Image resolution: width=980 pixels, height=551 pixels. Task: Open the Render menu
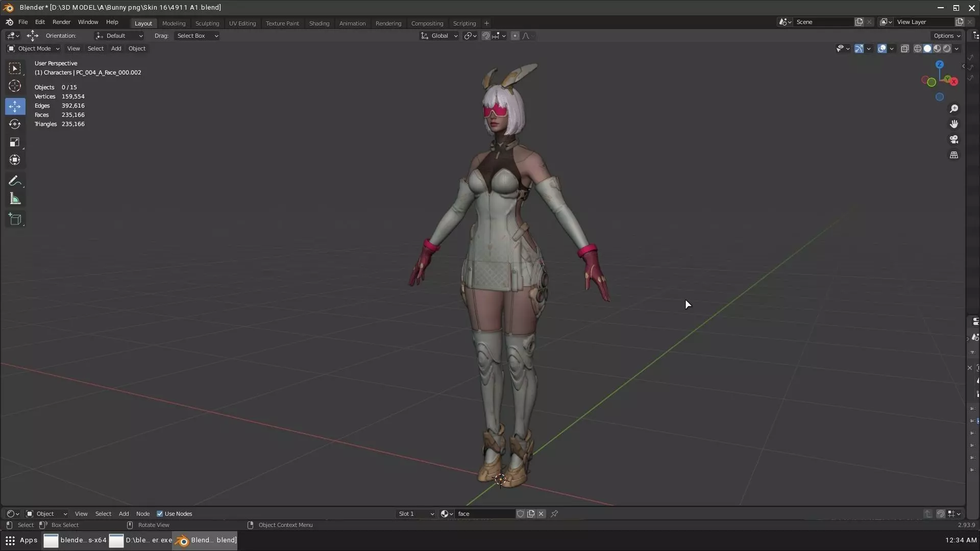pos(61,22)
